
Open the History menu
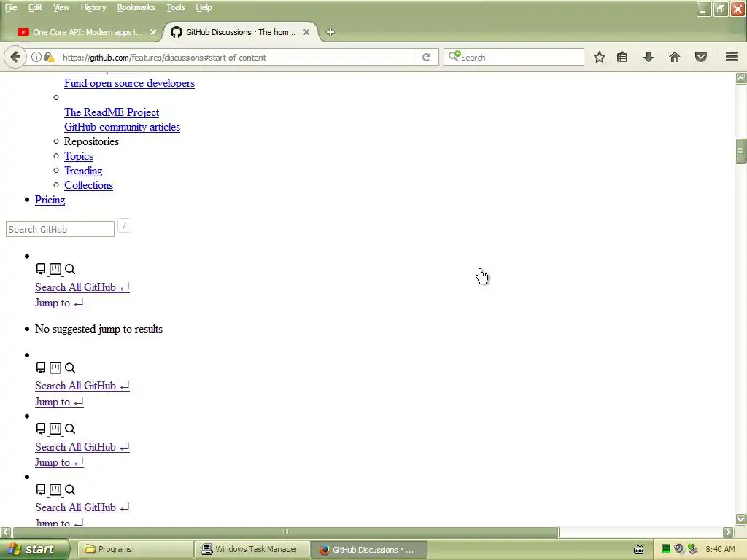click(93, 7)
